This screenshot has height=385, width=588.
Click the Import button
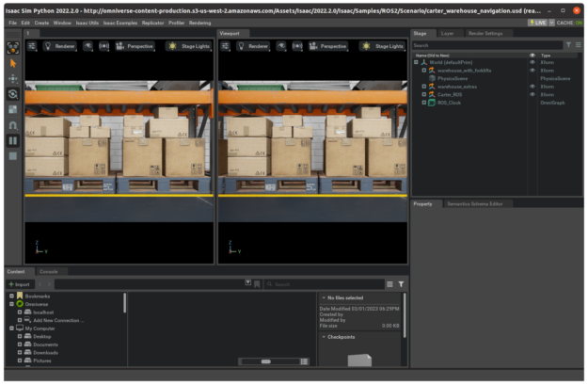coord(20,284)
